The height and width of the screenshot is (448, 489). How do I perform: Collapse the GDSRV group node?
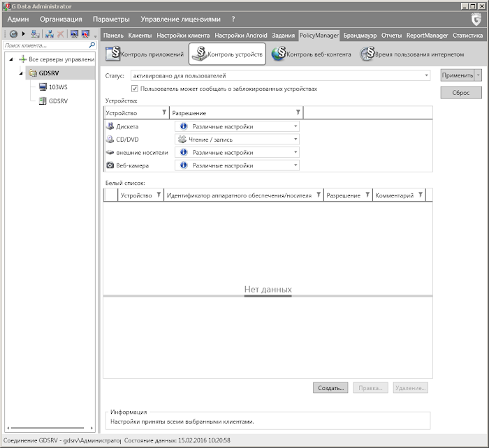point(21,73)
